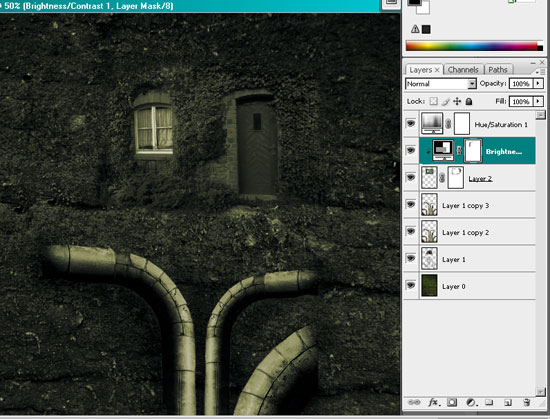This screenshot has width=550, height=419.
Task: Click the lock position move icon
Action: coord(457,101)
